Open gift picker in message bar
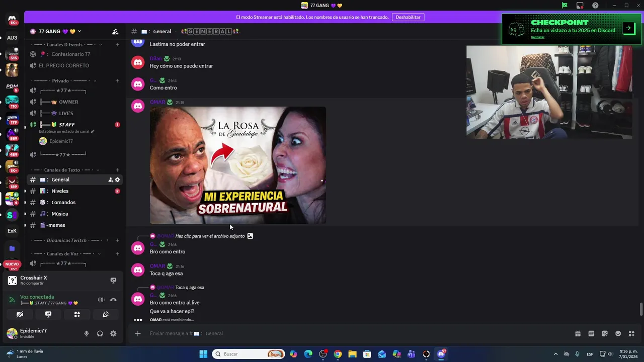This screenshot has height=362, width=644. pyautogui.click(x=578, y=333)
